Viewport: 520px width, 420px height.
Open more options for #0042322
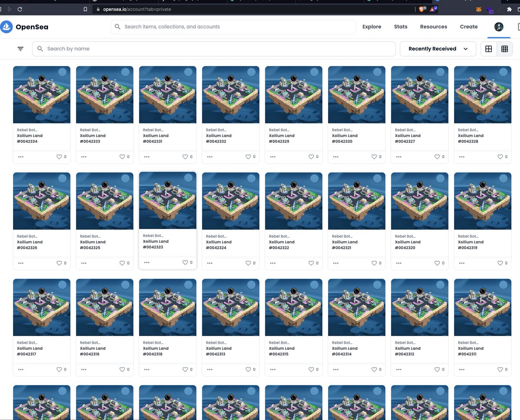(x=273, y=263)
